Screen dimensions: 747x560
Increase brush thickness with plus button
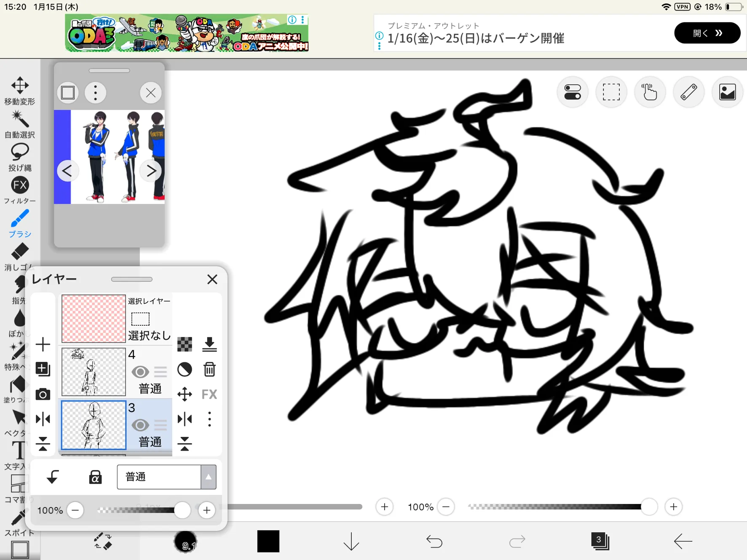click(385, 507)
